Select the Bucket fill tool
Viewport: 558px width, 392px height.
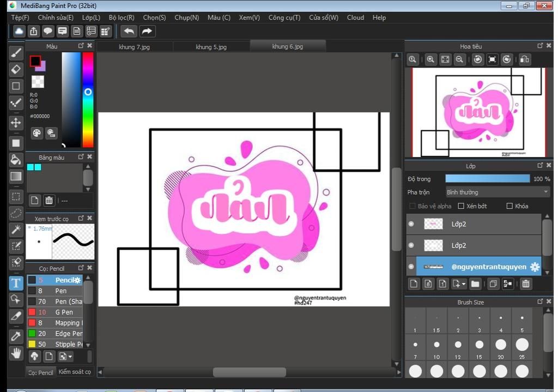16,160
